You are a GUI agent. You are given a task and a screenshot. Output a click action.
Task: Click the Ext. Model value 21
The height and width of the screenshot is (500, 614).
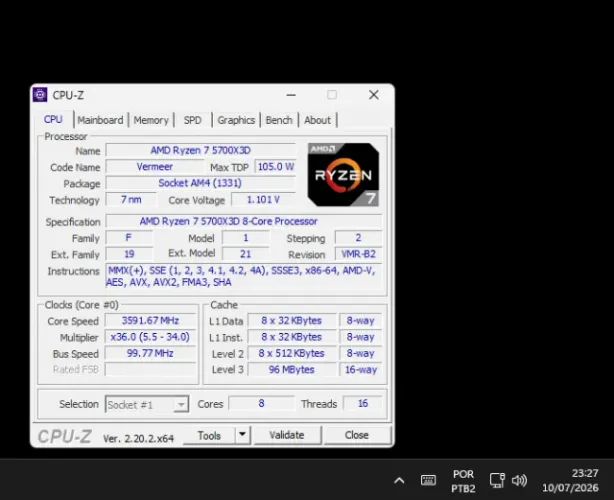click(246, 254)
